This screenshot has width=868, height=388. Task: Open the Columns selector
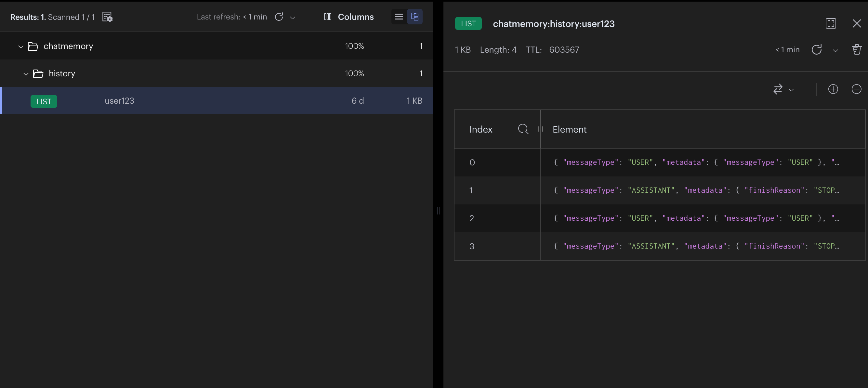[x=349, y=17]
